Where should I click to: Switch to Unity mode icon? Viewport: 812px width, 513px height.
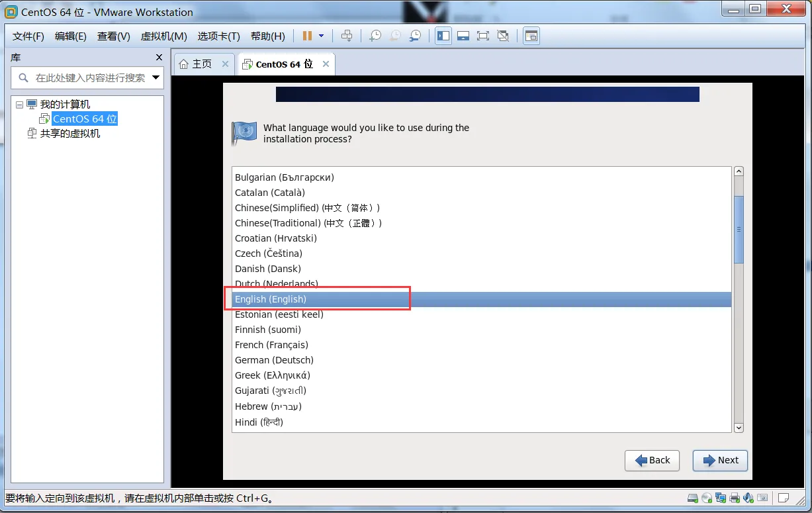click(x=503, y=36)
